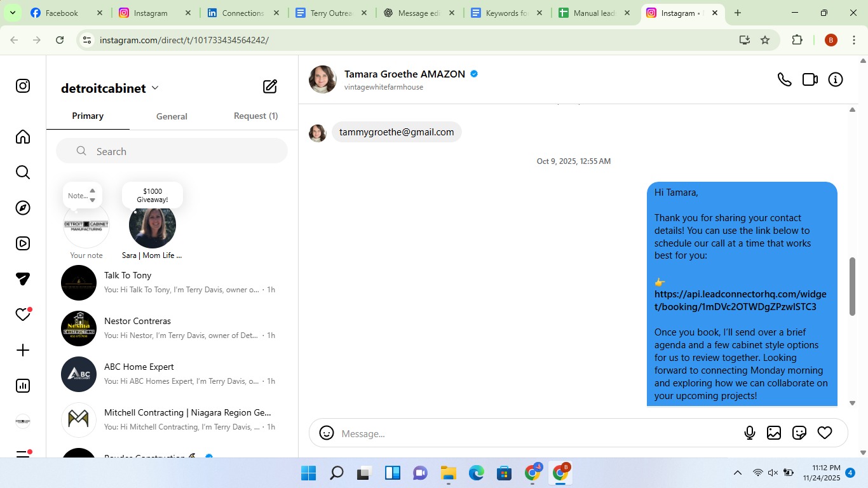868x488 pixels.
Task: Attach a photo or video
Action: (x=774, y=433)
